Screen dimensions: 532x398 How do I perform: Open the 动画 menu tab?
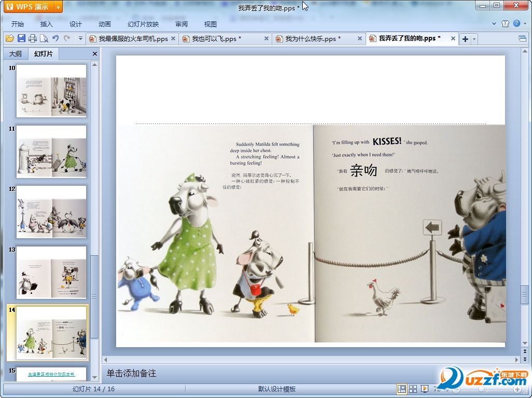click(105, 24)
